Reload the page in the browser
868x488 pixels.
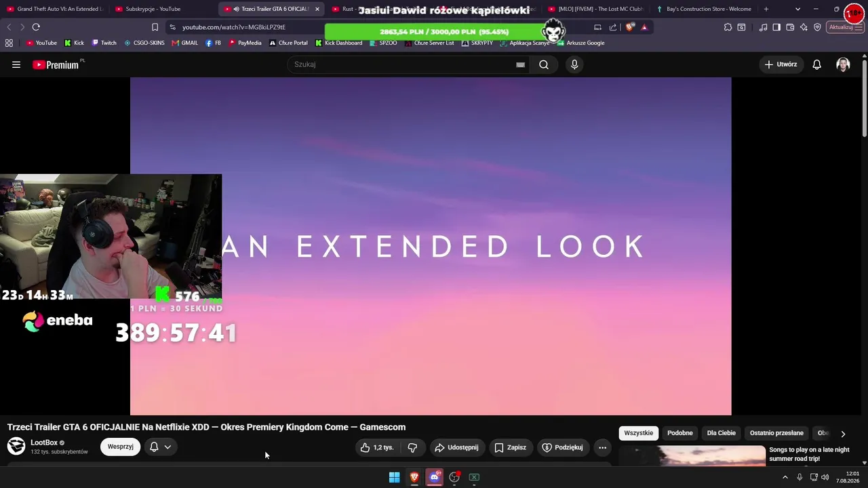pyautogui.click(x=36, y=27)
